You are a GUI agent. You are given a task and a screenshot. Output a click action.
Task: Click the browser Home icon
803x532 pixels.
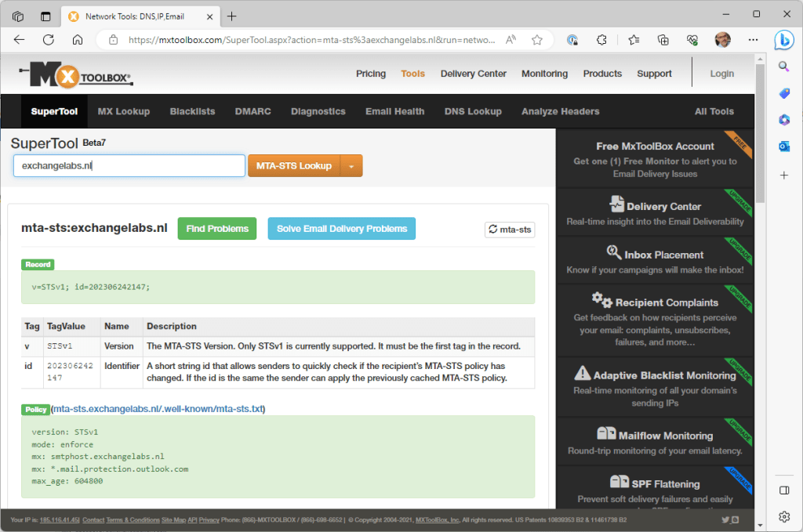(77, 40)
